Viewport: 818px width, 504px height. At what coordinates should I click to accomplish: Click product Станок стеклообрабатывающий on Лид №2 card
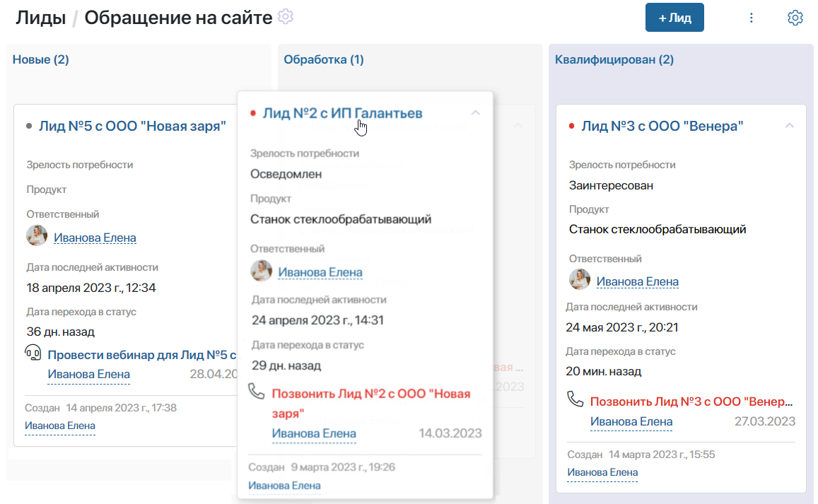341,220
